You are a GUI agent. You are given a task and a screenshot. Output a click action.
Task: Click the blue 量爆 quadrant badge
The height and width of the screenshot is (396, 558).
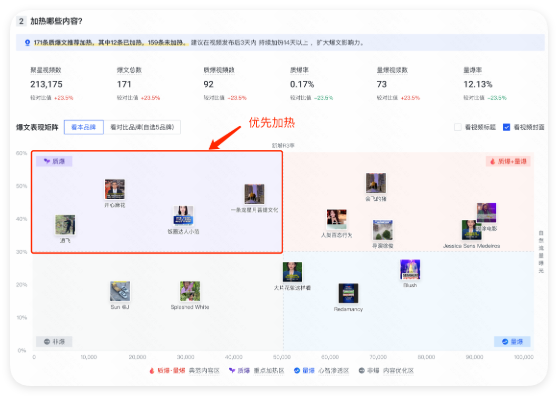pyautogui.click(x=512, y=342)
